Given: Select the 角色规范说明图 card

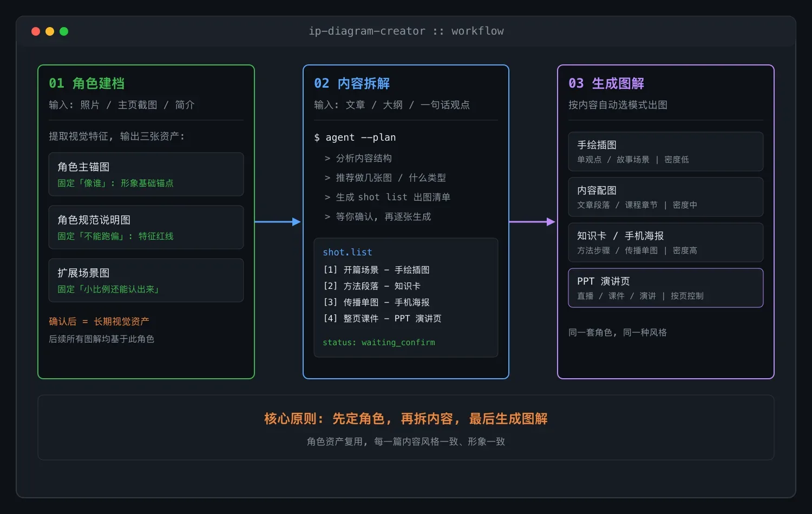Looking at the screenshot, I should click(146, 227).
